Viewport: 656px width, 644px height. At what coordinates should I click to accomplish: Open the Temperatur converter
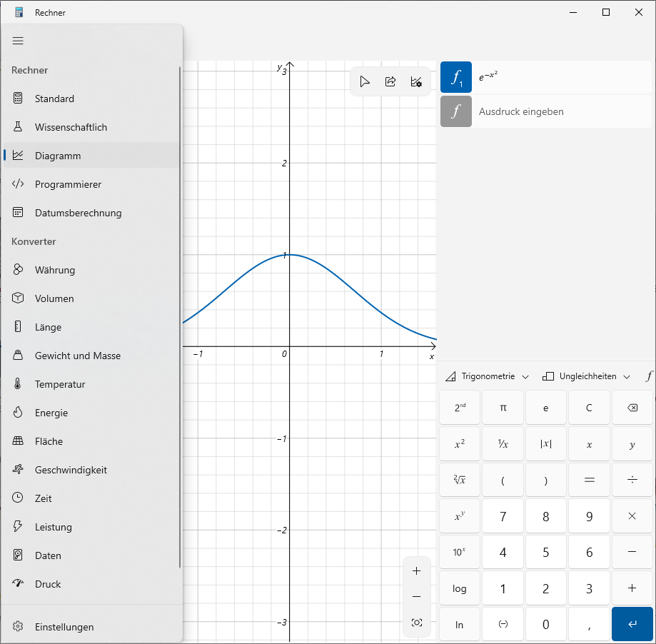point(91,384)
